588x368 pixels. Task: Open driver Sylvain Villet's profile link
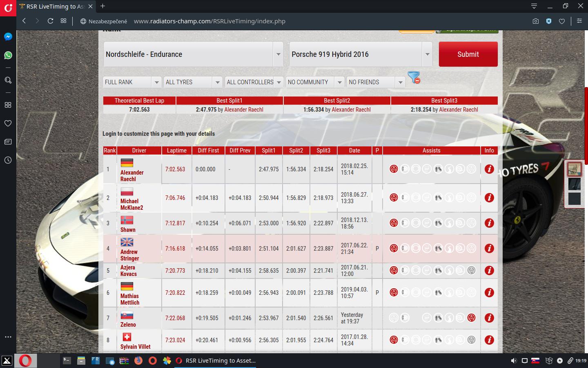click(135, 347)
